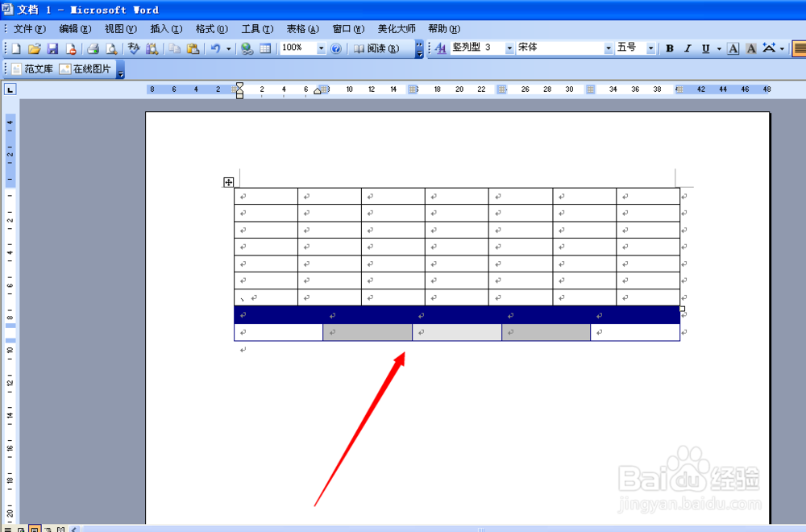The image size is (806, 532).
Task: Open the 美化大师 menu
Action: [x=397, y=29]
